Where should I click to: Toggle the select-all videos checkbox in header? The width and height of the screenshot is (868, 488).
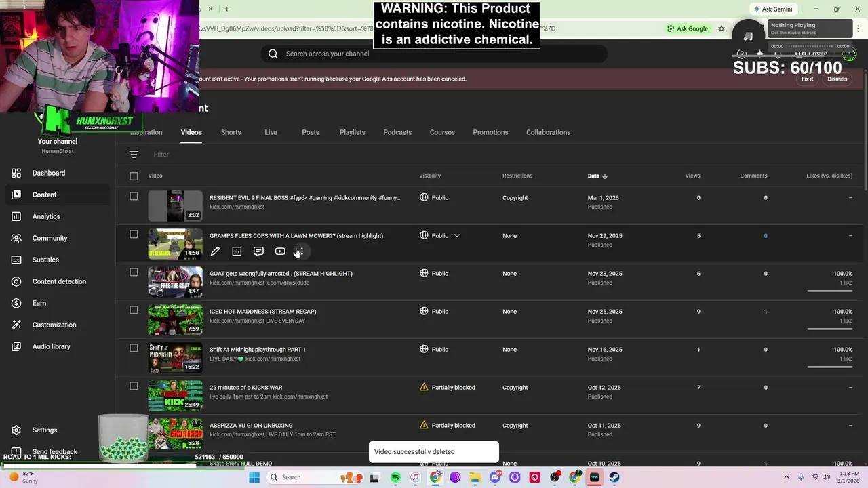[x=134, y=176]
